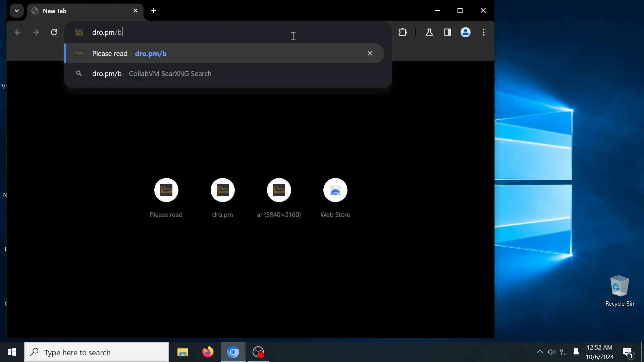Open the 'Please read' shortcut tile
644x362 pixels.
(166, 190)
